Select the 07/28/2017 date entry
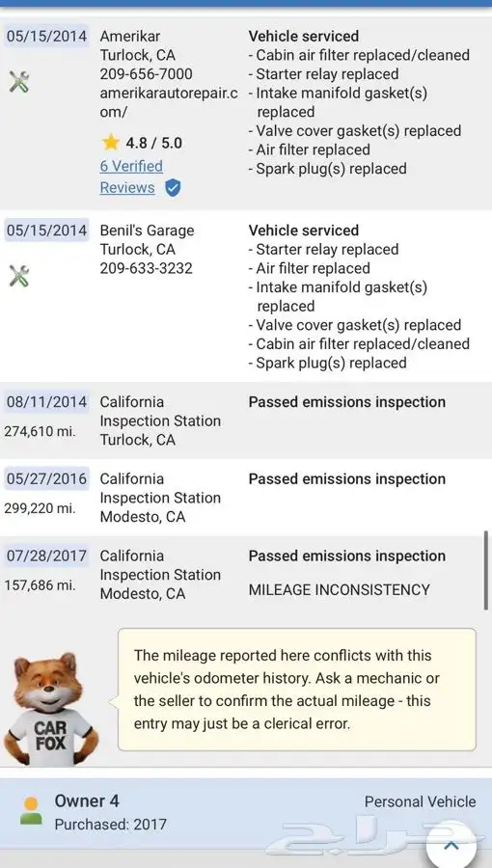 pyautogui.click(x=46, y=556)
